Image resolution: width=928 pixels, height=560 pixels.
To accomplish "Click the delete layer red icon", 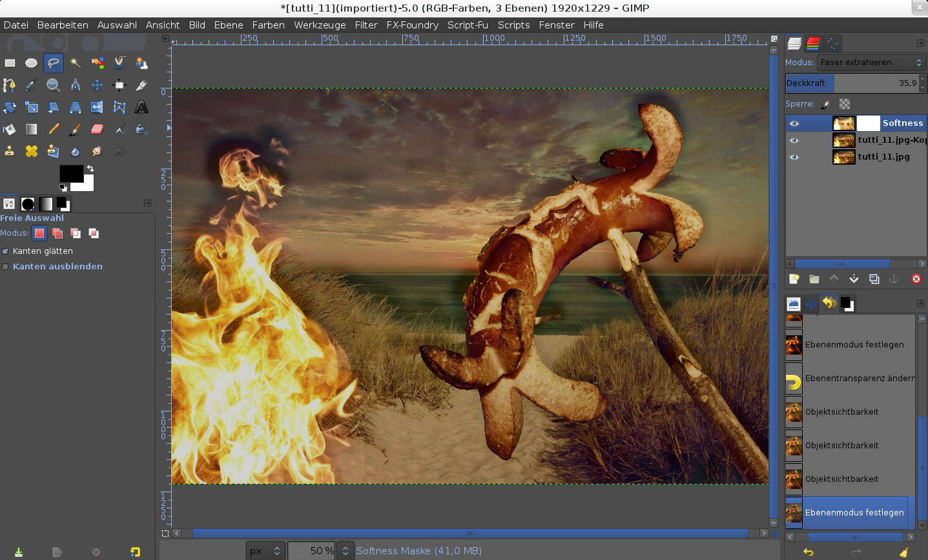I will (916, 279).
